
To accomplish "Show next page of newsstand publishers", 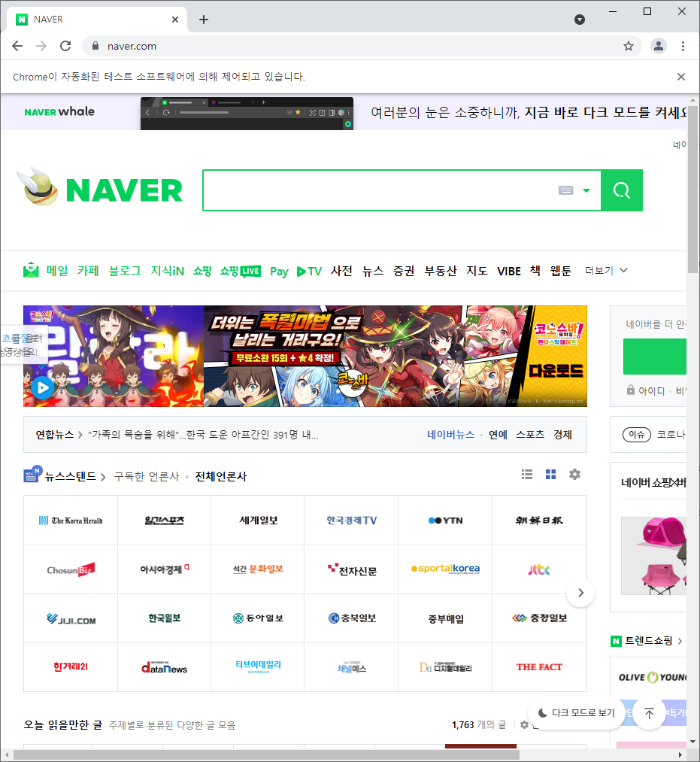I will [x=580, y=593].
